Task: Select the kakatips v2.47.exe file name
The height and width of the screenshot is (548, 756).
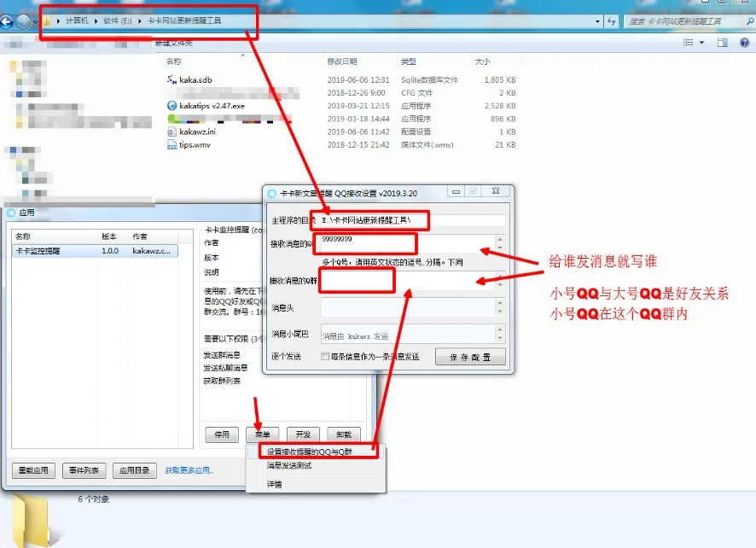Action: 212,106
